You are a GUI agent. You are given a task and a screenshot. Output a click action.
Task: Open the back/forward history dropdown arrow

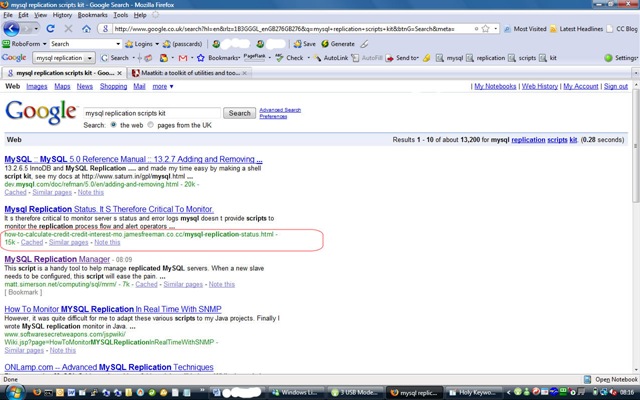coord(36,29)
